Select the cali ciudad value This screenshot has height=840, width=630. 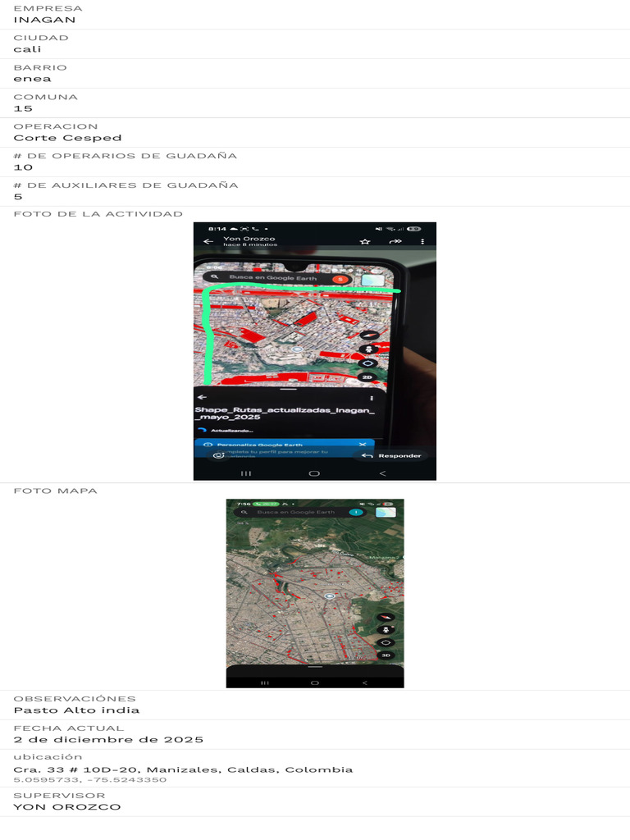point(27,49)
